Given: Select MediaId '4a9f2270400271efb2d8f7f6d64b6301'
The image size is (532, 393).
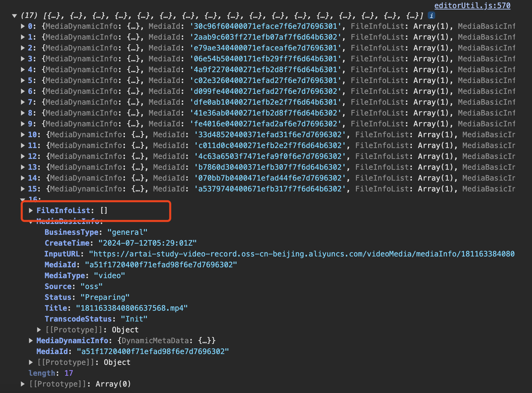Looking at the screenshot, I should click(265, 69).
